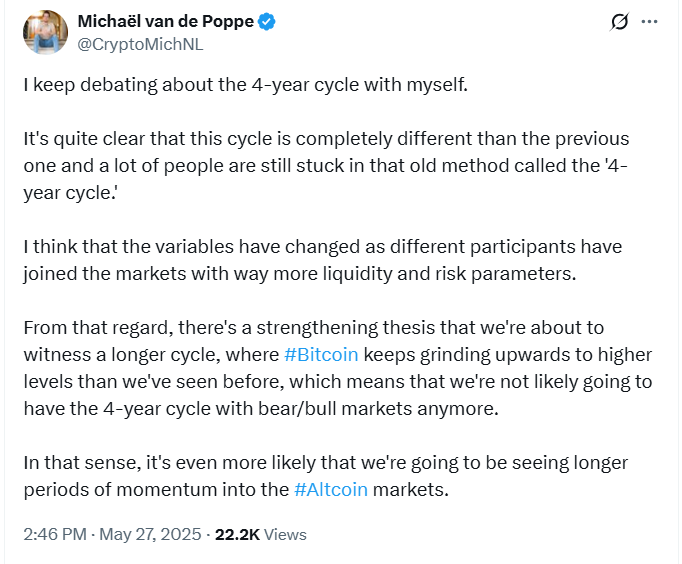Screen dimensions: 682x564
Task: Click the sentence starting 'I keep debating'
Action: pos(245,85)
